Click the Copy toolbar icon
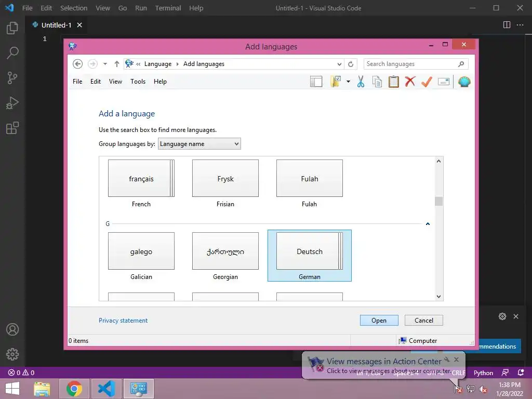This screenshot has height=399, width=532. [x=377, y=82]
